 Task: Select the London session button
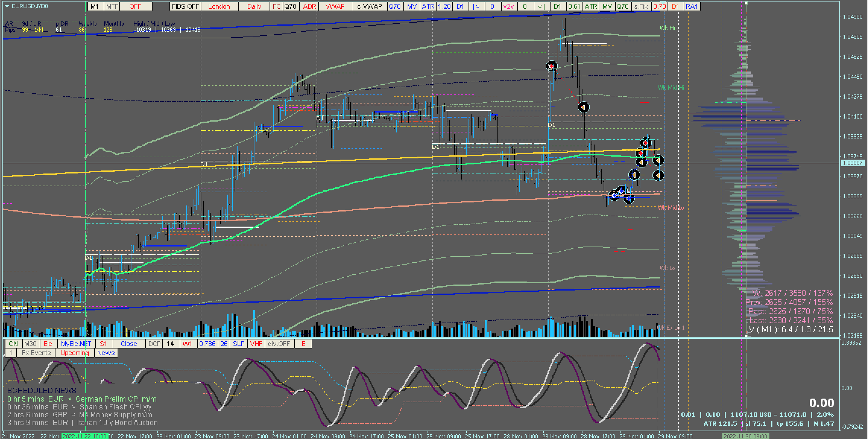(219, 6)
